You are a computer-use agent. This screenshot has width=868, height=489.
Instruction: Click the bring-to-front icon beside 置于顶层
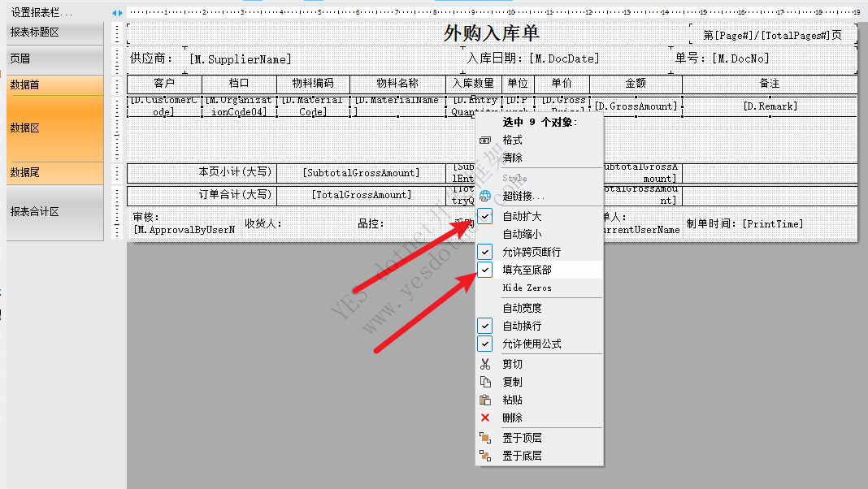pos(485,438)
